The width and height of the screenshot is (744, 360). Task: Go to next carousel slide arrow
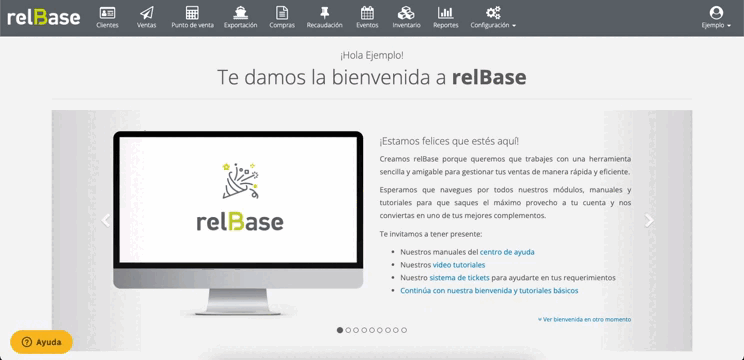coord(649,220)
